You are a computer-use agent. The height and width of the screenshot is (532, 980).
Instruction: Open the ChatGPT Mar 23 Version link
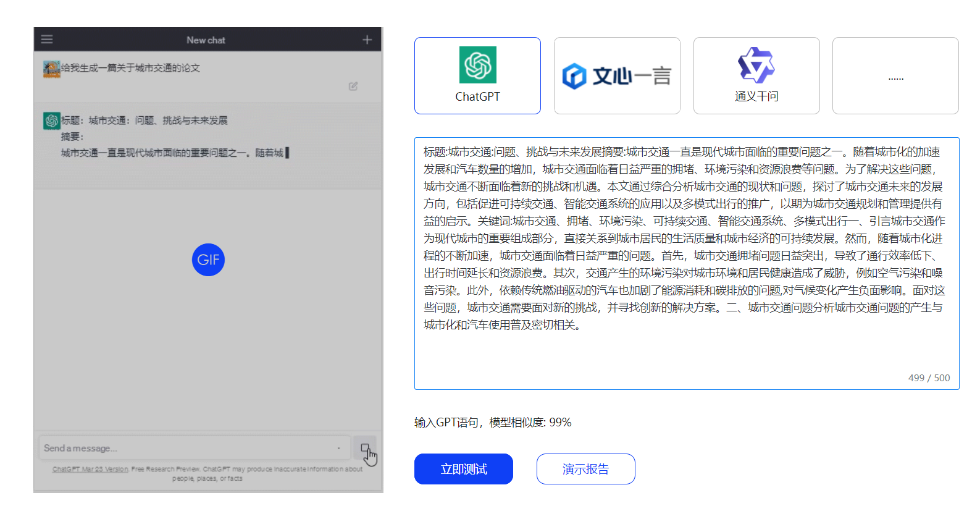pyautogui.click(x=90, y=469)
